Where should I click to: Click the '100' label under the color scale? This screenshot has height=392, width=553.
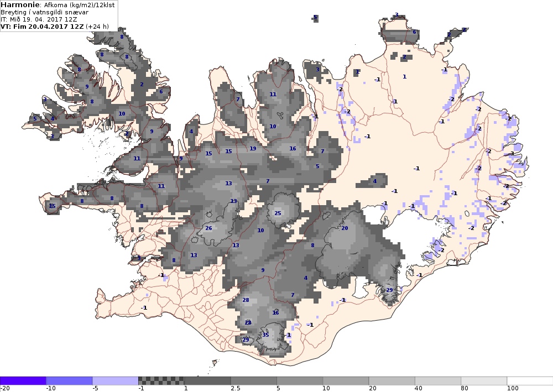[513, 389]
